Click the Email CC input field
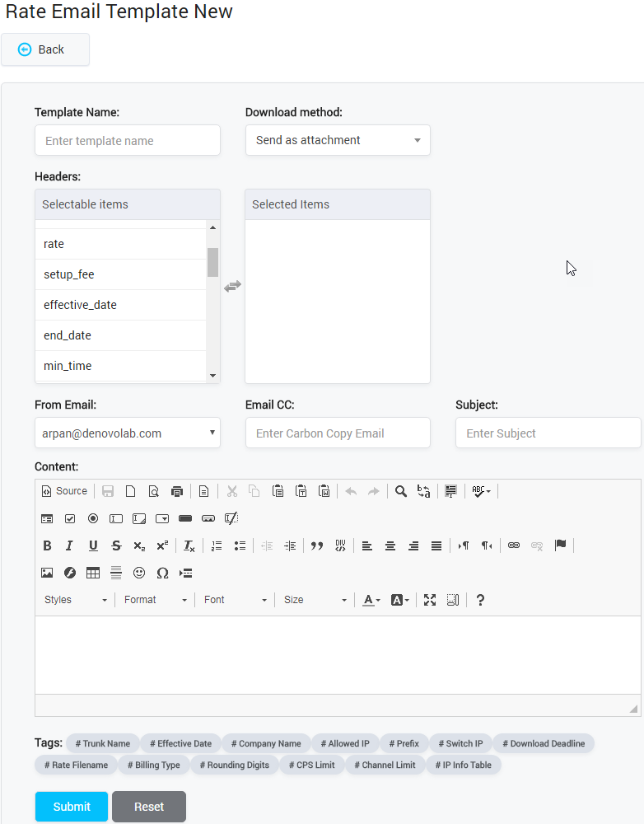644x824 pixels. click(338, 433)
